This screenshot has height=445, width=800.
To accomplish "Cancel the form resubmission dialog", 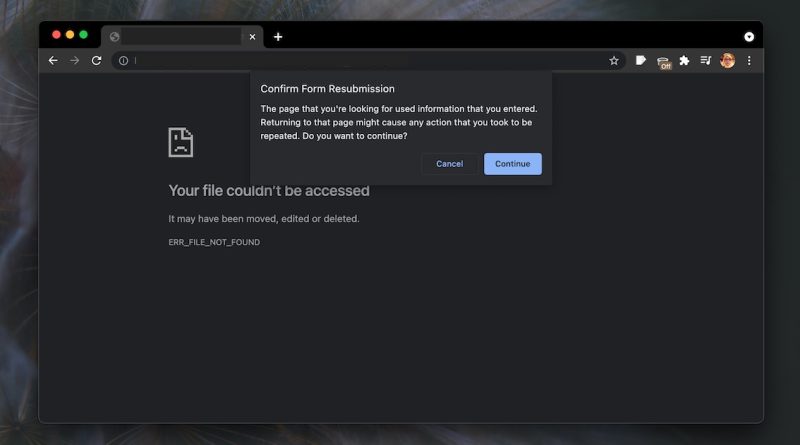I will pos(449,164).
